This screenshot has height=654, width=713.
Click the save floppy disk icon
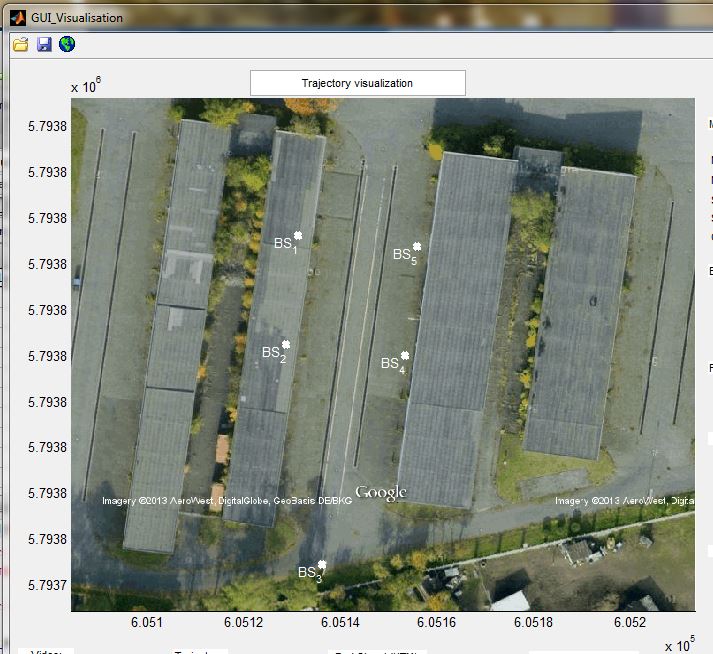coord(44,44)
